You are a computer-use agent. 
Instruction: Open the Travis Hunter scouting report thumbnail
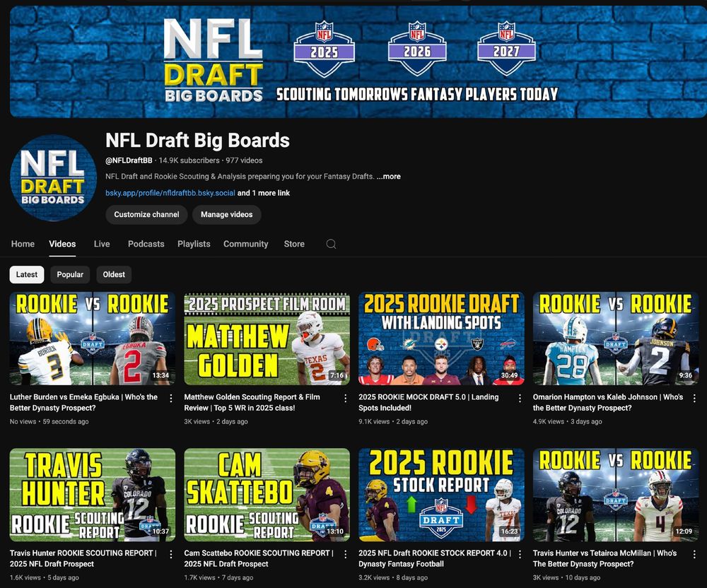(93, 495)
